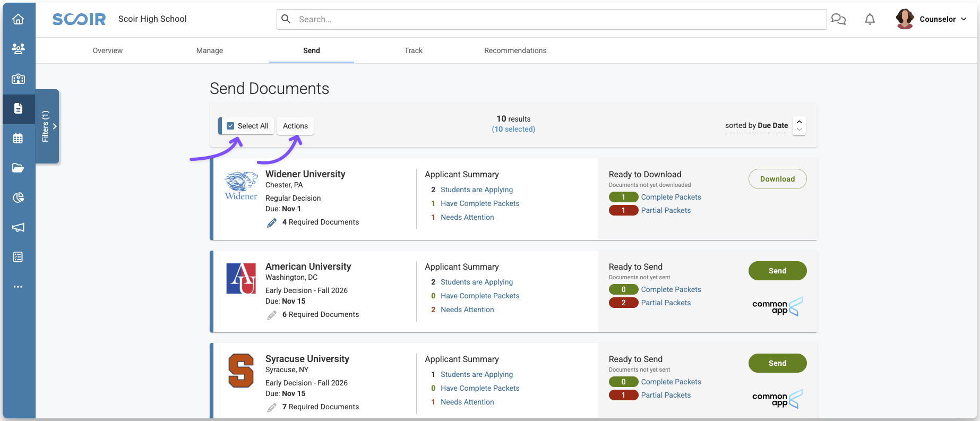980x421 pixels.
Task: Open the chat messages icon
Action: pos(838,19)
